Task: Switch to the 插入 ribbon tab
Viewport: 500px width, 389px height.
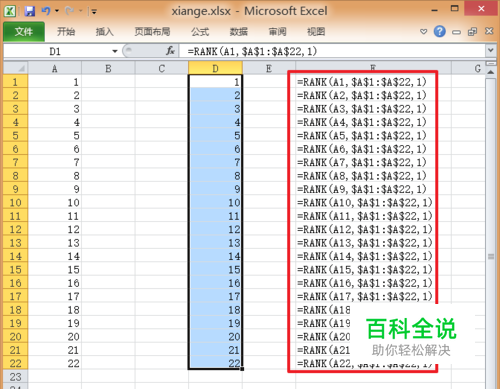Action: point(105,32)
